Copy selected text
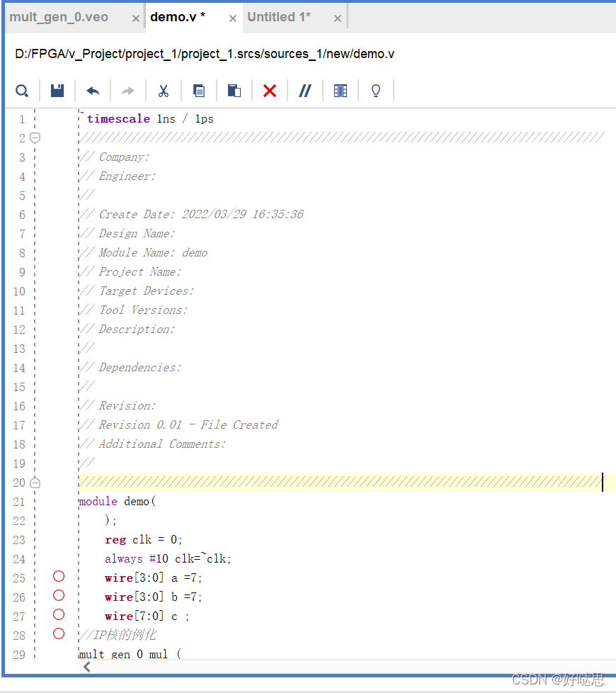This screenshot has width=616, height=693. 199,91
